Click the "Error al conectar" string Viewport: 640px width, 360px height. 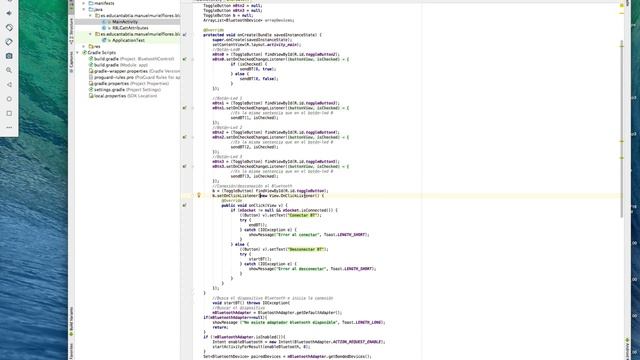click(x=298, y=235)
